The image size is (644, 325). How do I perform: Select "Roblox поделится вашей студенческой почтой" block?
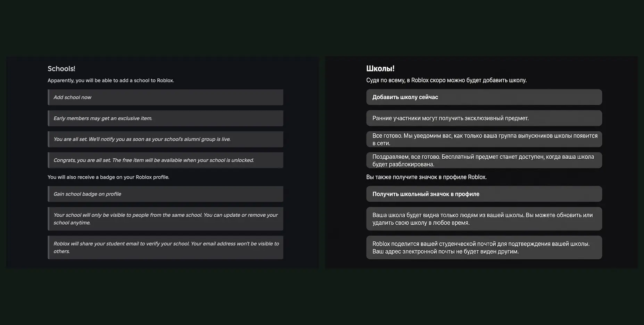pos(484,248)
